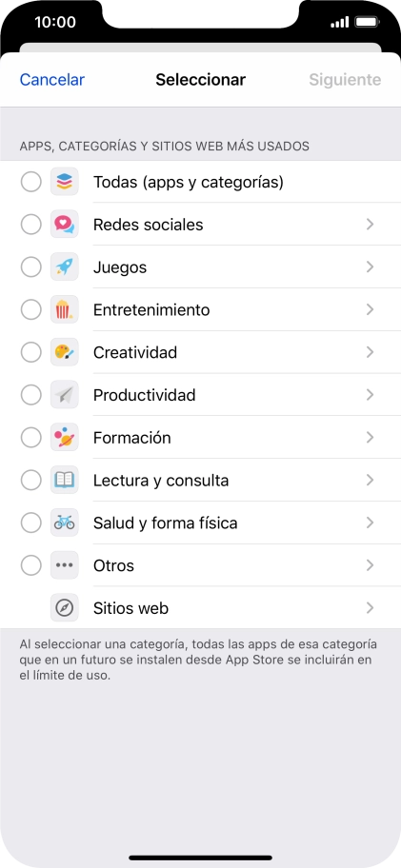
Task: Expand the Juegos category chevron
Action: tap(370, 266)
